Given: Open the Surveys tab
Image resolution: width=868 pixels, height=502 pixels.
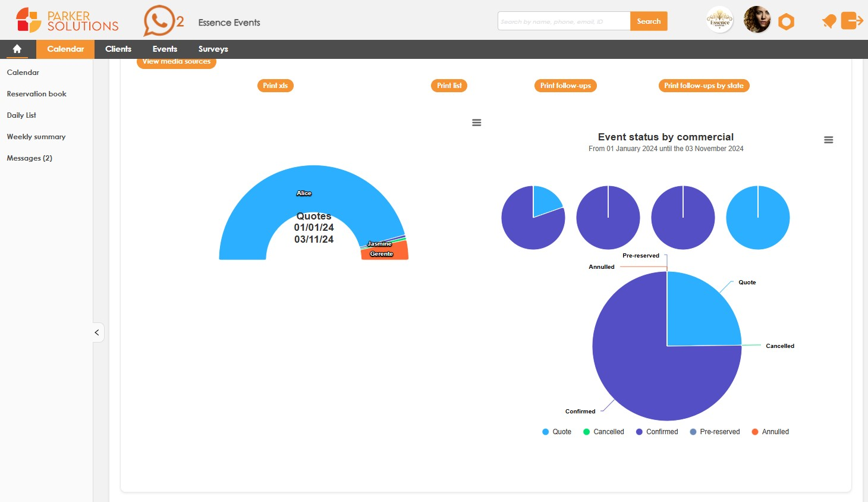Looking at the screenshot, I should point(212,49).
